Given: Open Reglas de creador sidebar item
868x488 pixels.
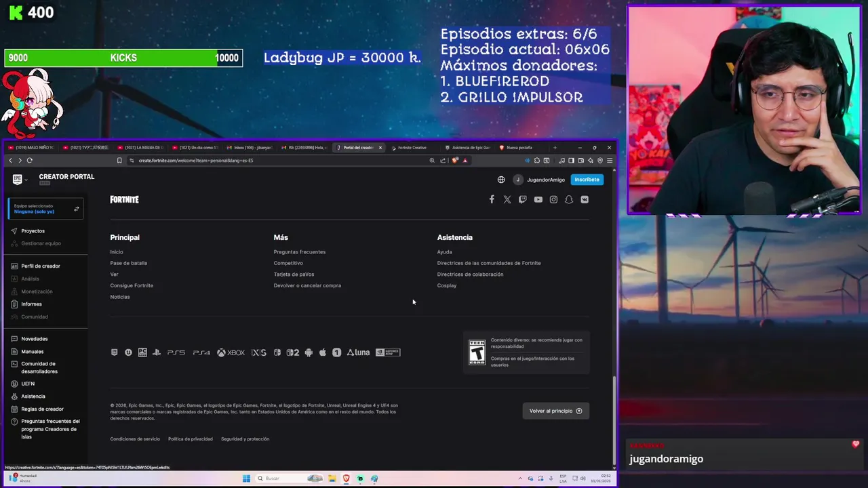Looking at the screenshot, I should tap(42, 409).
